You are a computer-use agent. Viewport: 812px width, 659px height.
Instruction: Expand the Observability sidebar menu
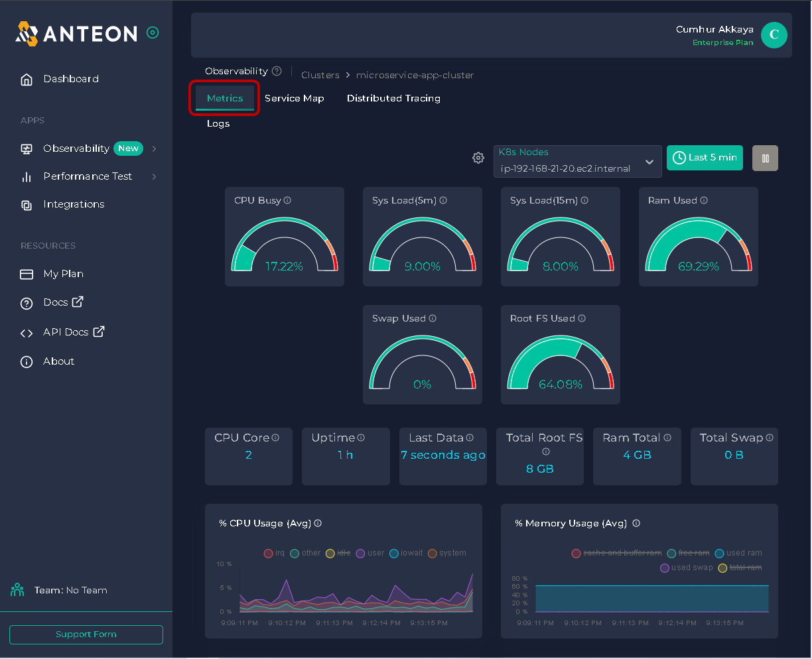point(154,149)
